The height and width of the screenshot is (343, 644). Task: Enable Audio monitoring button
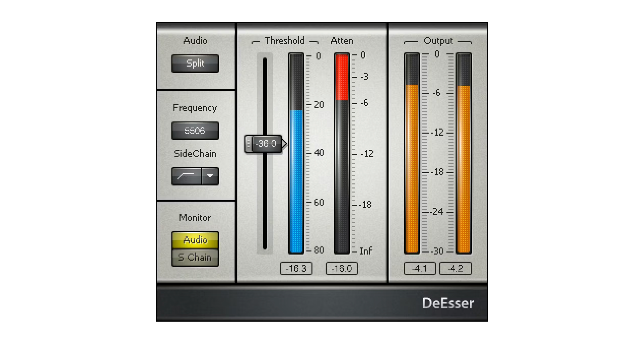tap(195, 240)
